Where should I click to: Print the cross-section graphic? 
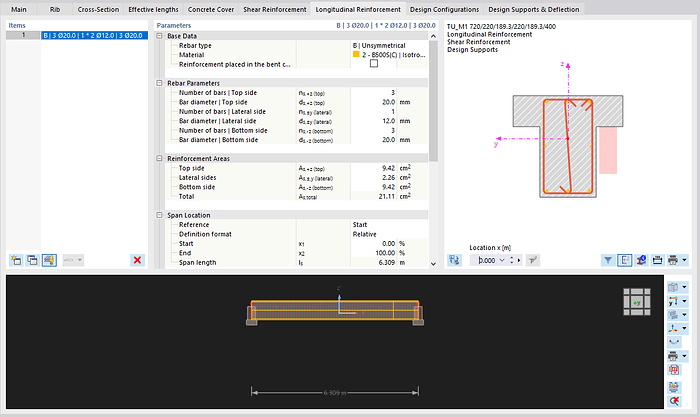(673, 260)
